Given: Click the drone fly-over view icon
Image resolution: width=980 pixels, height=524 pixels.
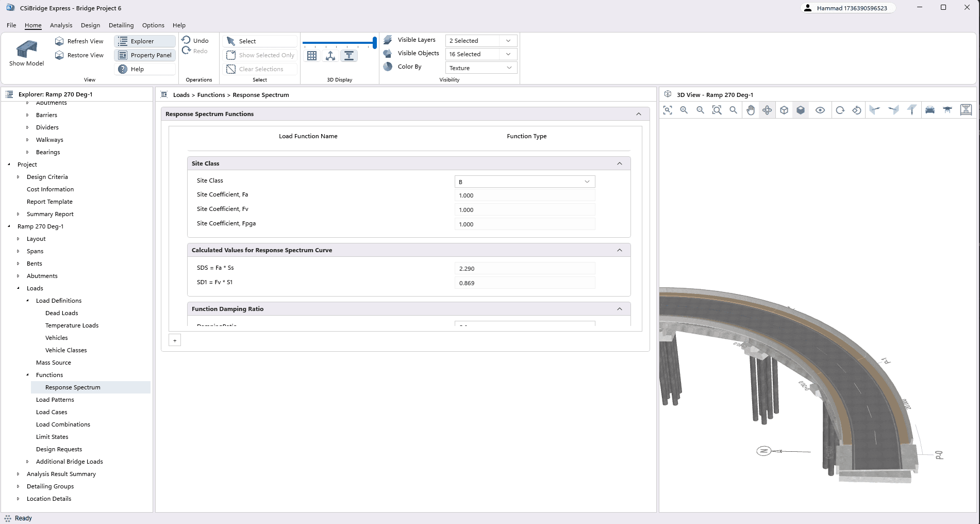Looking at the screenshot, I should 948,110.
